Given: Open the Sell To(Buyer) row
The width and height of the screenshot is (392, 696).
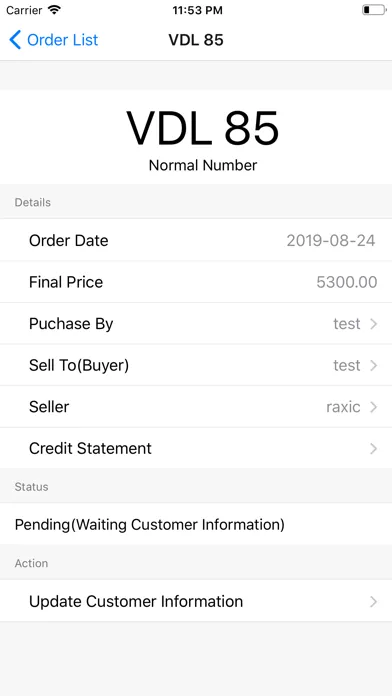Looking at the screenshot, I should click(196, 365).
